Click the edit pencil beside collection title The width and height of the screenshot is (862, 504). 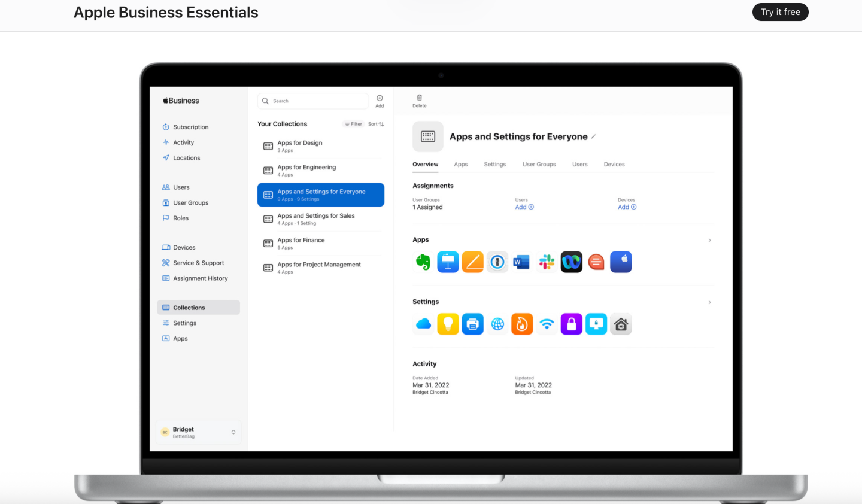[593, 136]
